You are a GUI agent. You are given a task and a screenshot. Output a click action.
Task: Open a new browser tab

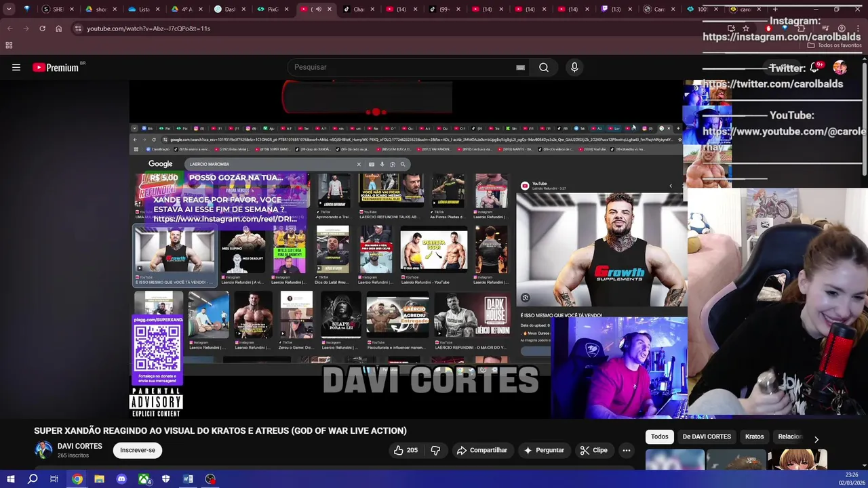tap(776, 9)
